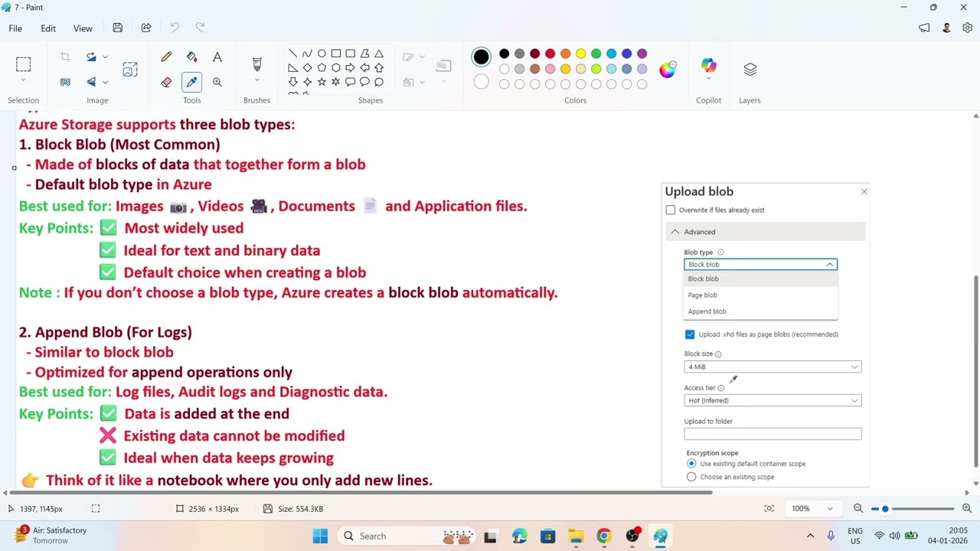Viewport: 980px width, 551px height.
Task: Open the zoom level 100% dropdown
Action: coord(830,509)
